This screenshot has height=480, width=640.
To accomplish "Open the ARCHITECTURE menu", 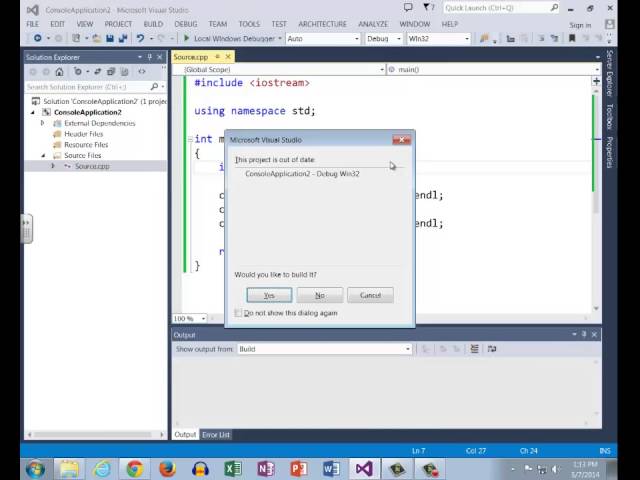I will [x=322, y=24].
